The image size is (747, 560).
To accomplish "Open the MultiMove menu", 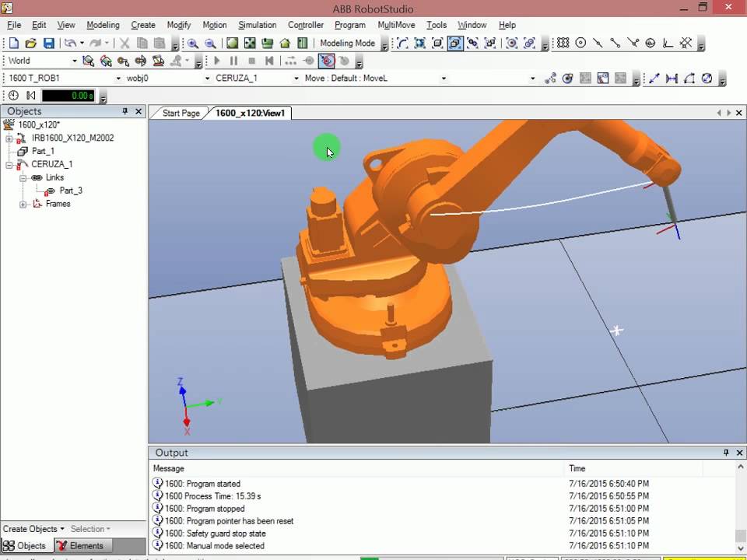I will click(396, 25).
